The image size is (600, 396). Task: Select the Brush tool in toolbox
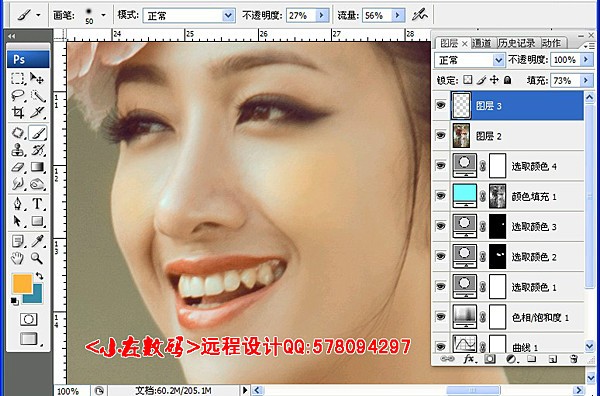(x=37, y=133)
